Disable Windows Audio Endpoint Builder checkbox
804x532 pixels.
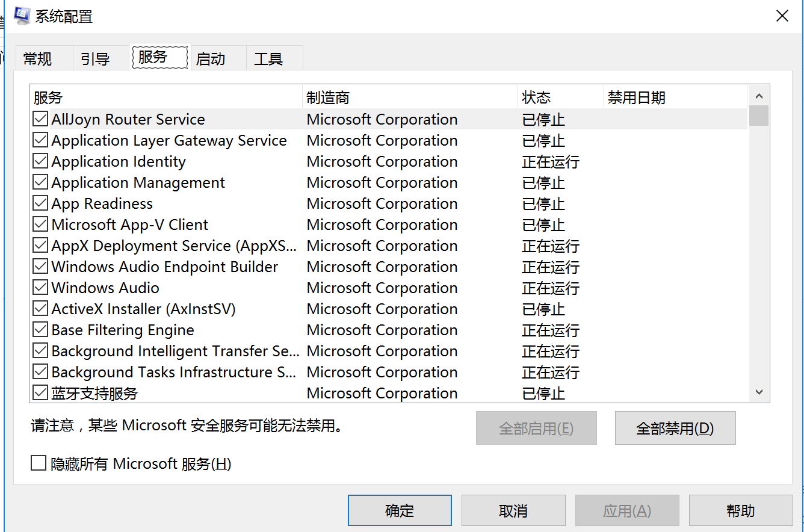coord(40,267)
